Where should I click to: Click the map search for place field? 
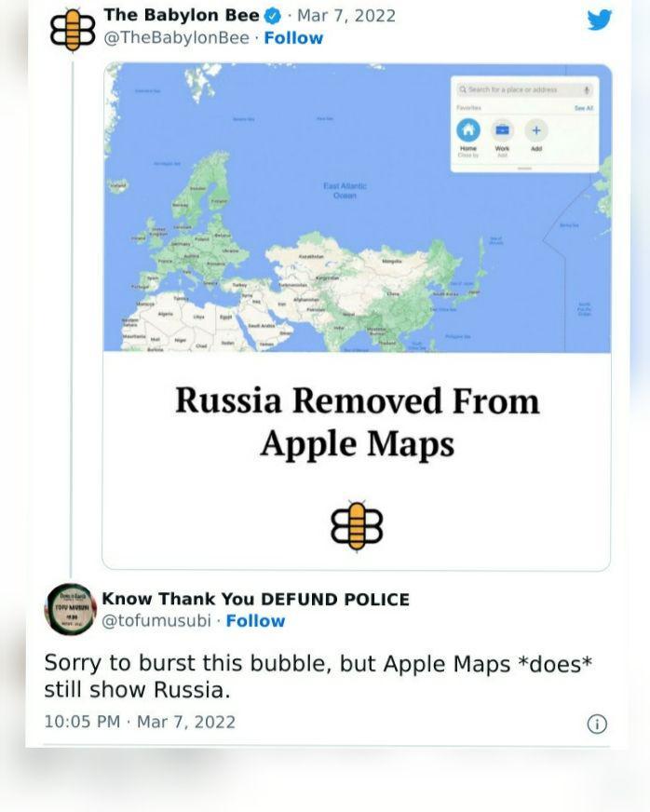pyautogui.click(x=524, y=90)
